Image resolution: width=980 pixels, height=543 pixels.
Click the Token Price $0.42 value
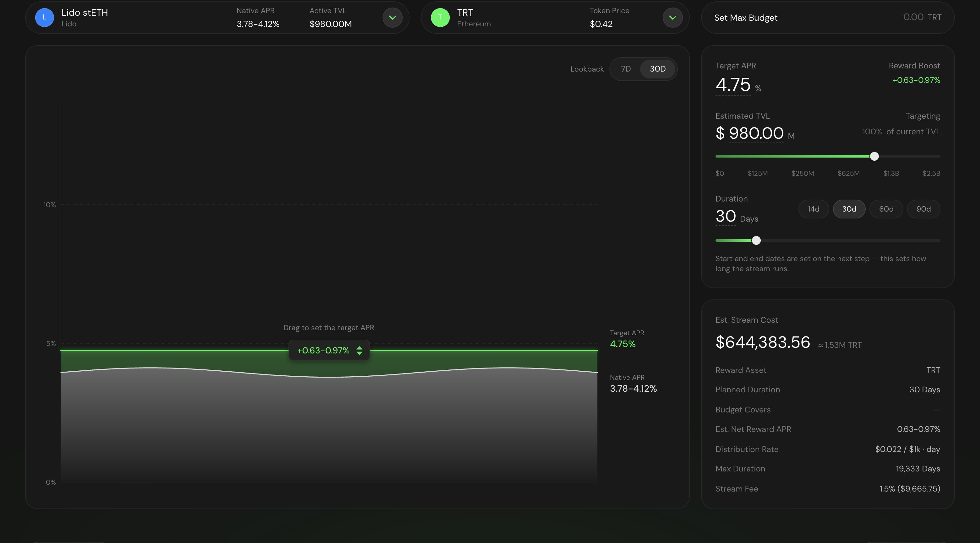(x=601, y=24)
